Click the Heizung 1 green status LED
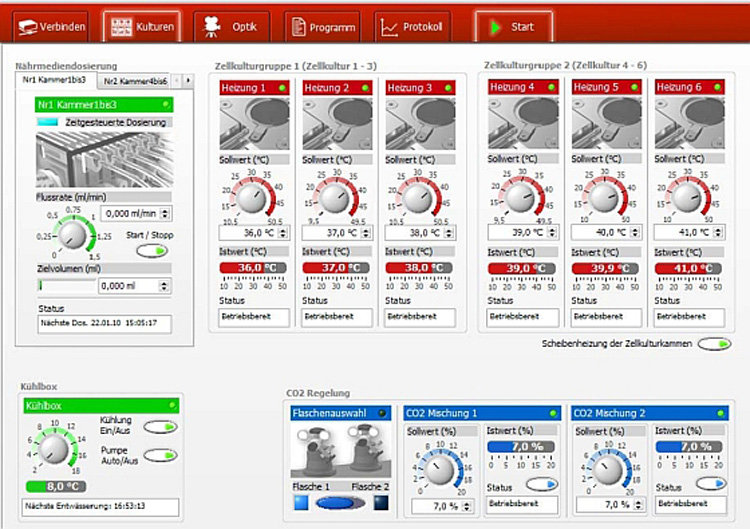The height and width of the screenshot is (529, 750). click(x=282, y=88)
